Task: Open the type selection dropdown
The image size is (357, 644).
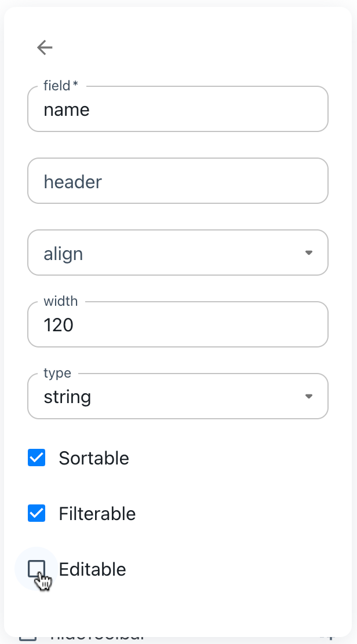Action: click(x=309, y=396)
